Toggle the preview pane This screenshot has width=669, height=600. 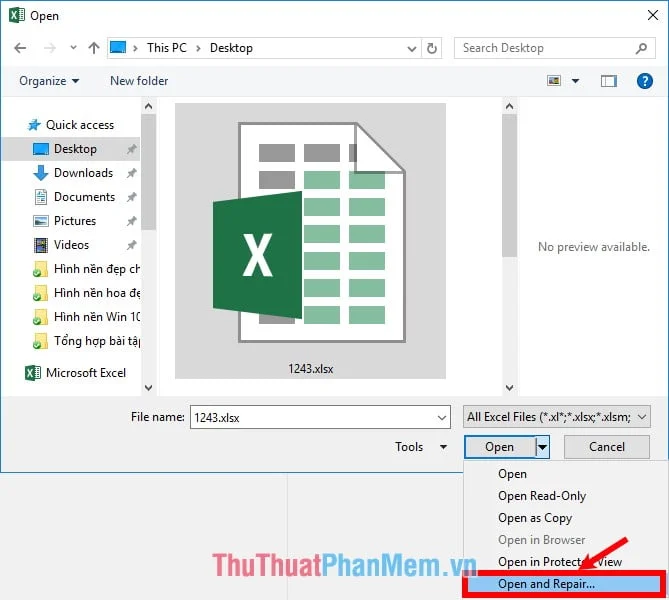point(609,81)
